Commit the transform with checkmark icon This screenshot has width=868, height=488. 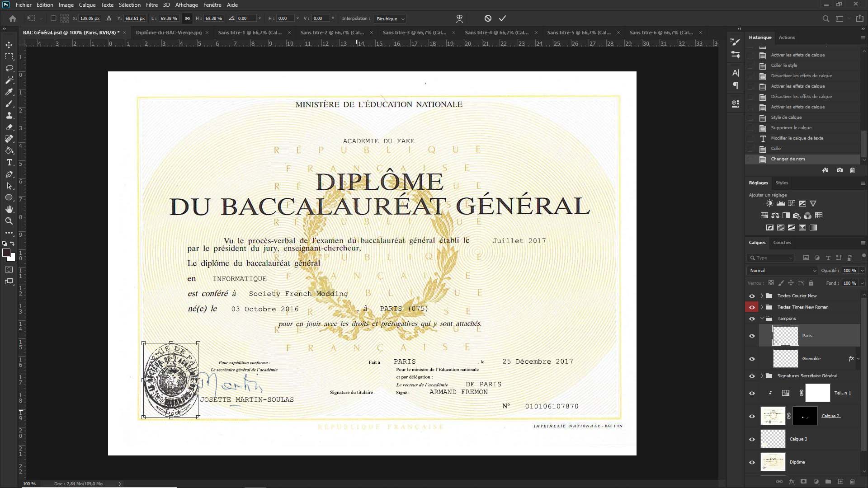click(502, 19)
